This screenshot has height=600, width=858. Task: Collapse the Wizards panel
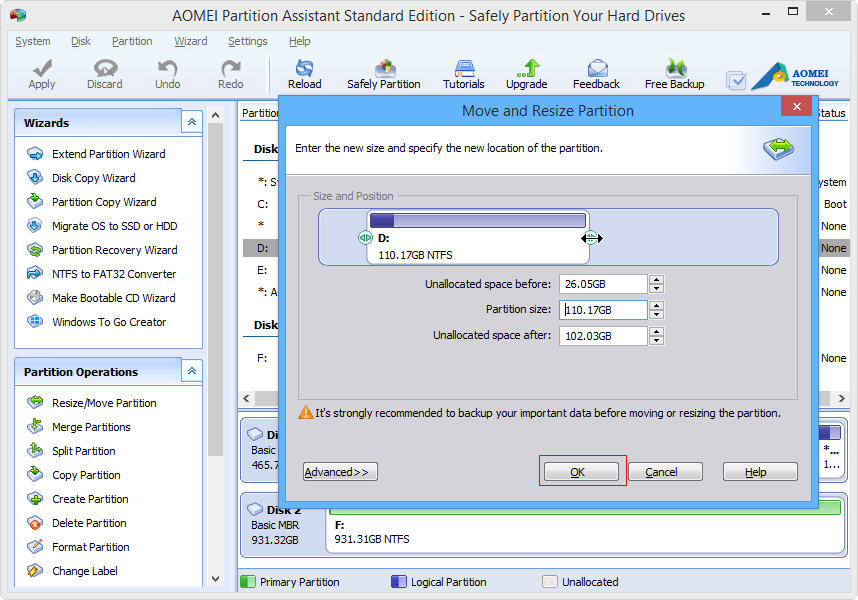pos(191,122)
